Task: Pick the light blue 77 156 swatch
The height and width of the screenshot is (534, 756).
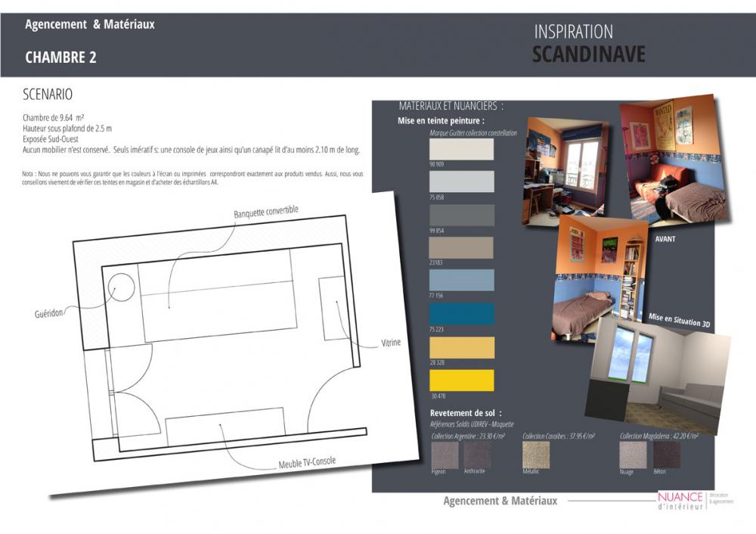Action: pos(461,281)
